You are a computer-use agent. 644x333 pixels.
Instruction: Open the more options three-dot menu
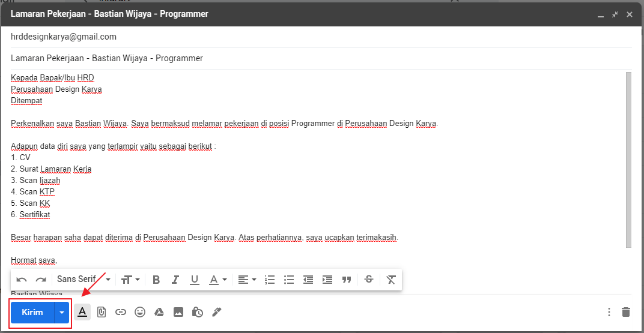coord(609,312)
